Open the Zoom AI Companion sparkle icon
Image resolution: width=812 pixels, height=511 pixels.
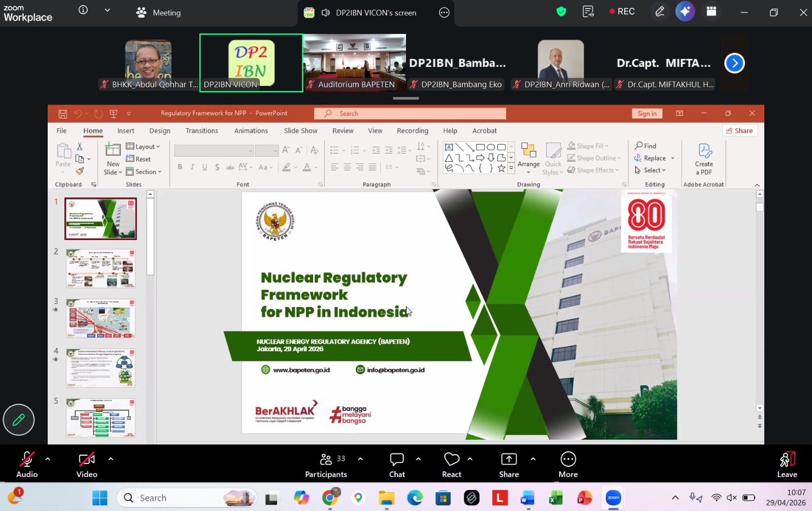tap(685, 12)
